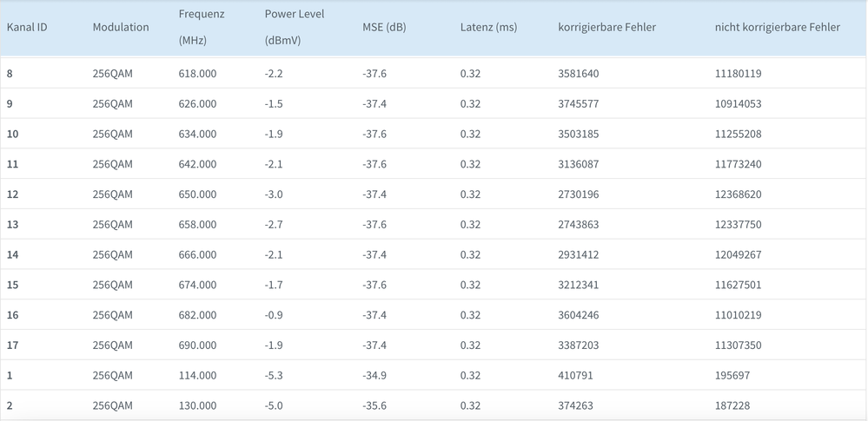
Task: Click uncorrectable errors value 12049267
Action: pos(739,254)
